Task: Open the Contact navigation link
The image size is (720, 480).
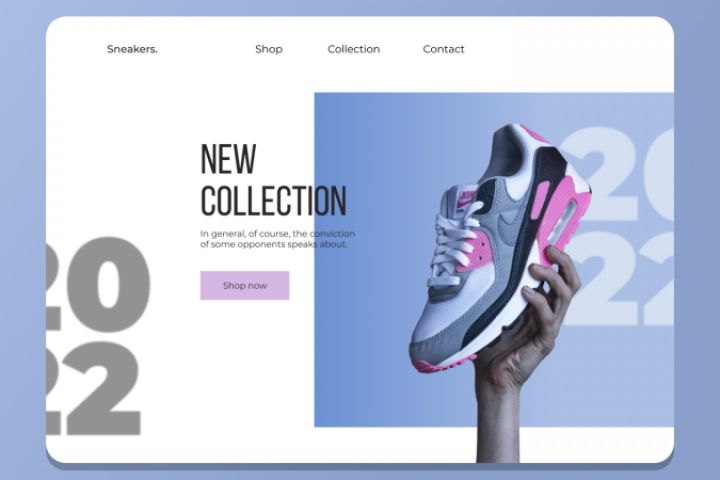Action: [444, 49]
